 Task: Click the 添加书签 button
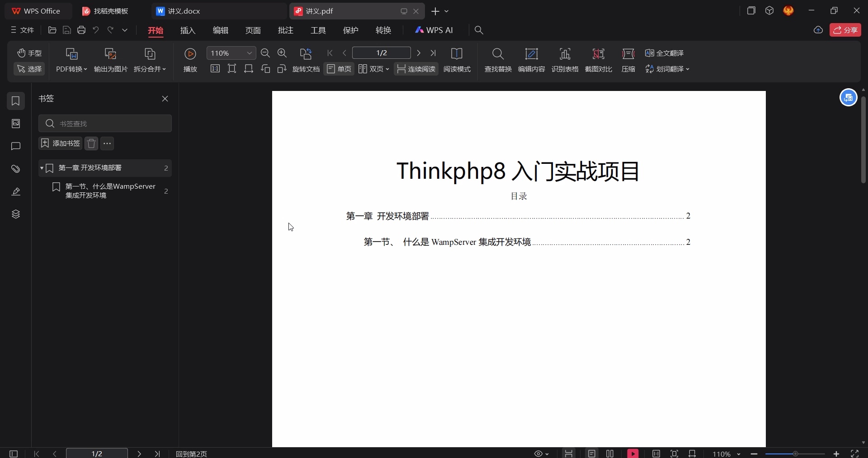pos(60,143)
